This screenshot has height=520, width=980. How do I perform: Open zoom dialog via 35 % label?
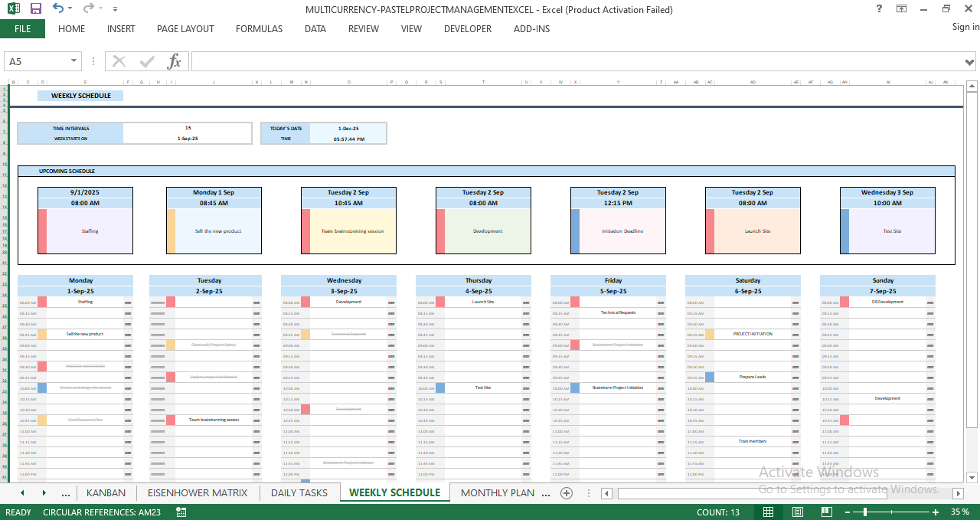pyautogui.click(x=959, y=512)
